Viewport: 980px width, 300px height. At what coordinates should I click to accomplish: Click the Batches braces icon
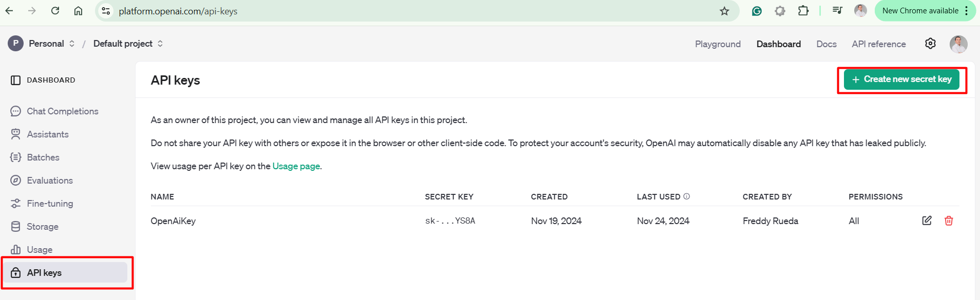click(x=16, y=157)
